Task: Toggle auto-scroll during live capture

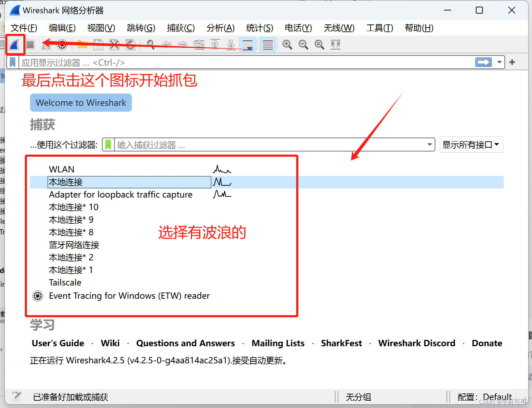Action: [x=248, y=45]
